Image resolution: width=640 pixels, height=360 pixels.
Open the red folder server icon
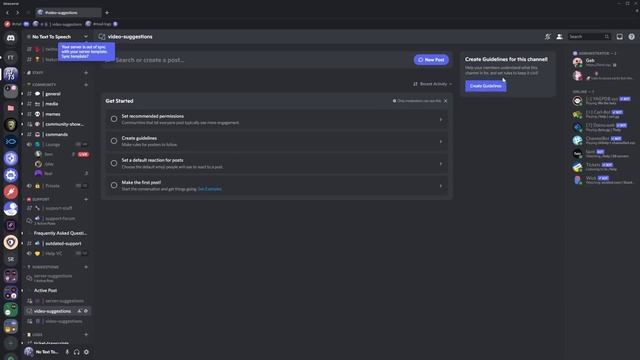pos(11,108)
